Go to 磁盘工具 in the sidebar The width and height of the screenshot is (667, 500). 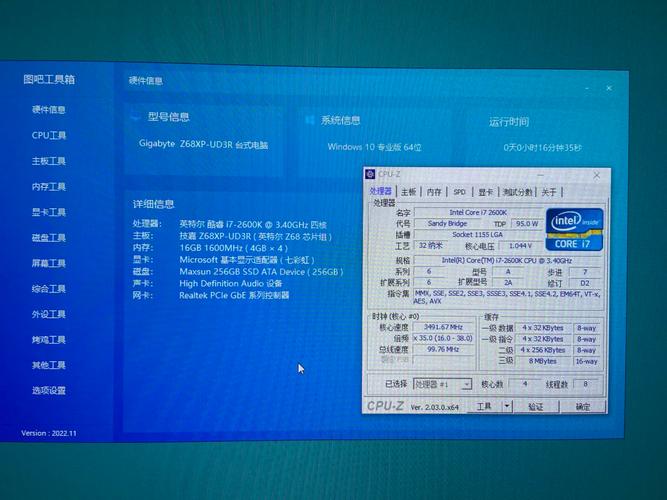coord(48,237)
